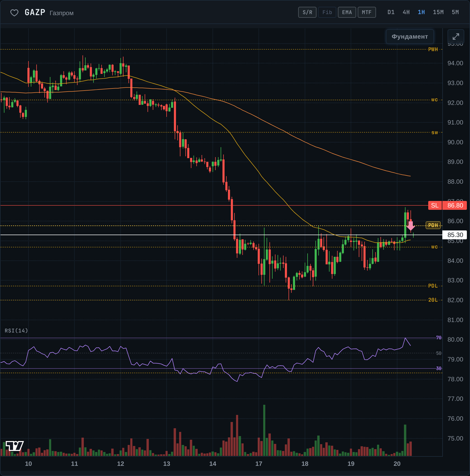Screen dimensions: 470x476
Task: Click the PWH level label
Action: [433, 49]
